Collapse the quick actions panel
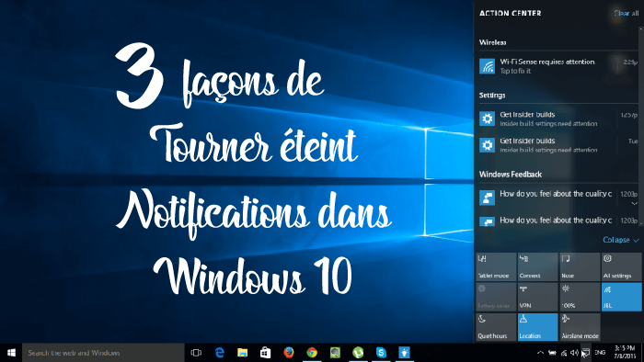Image resolution: width=644 pixels, height=362 pixels. [x=621, y=240]
